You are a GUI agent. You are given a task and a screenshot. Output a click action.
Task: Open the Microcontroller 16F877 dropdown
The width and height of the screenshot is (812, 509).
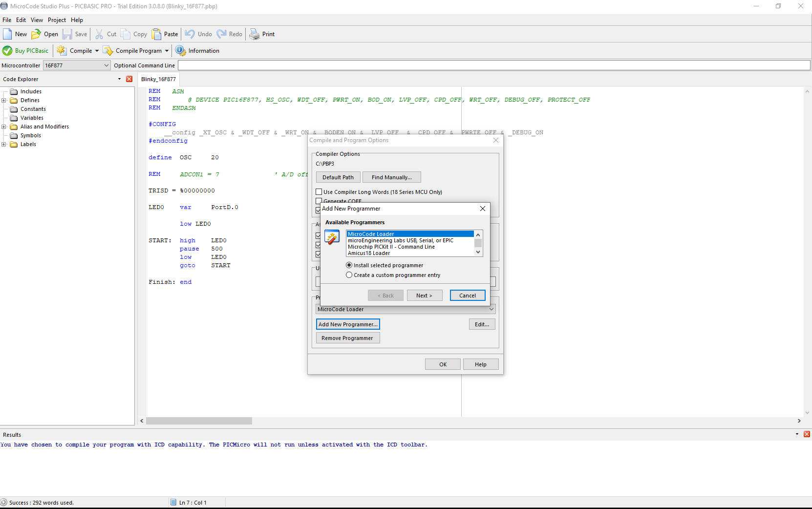click(107, 65)
